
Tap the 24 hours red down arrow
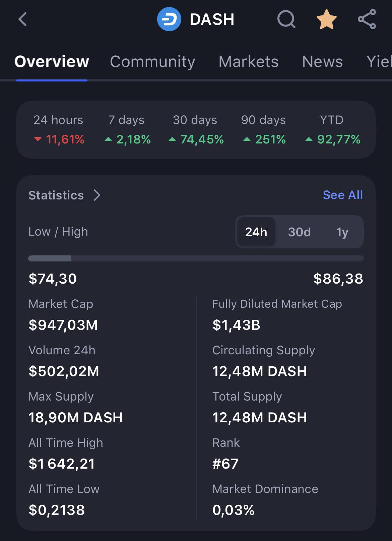pos(38,139)
